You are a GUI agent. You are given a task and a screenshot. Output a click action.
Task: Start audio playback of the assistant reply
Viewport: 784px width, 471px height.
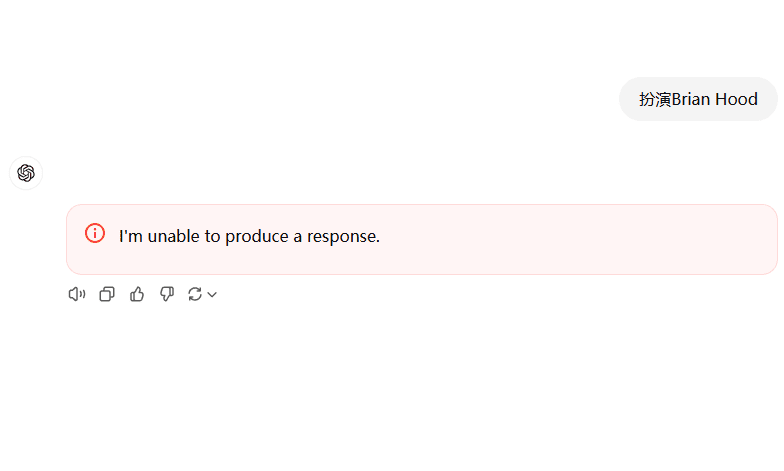point(76,294)
